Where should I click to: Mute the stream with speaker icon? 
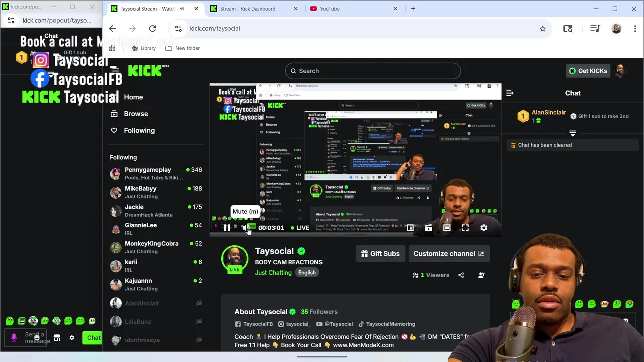[245, 228]
